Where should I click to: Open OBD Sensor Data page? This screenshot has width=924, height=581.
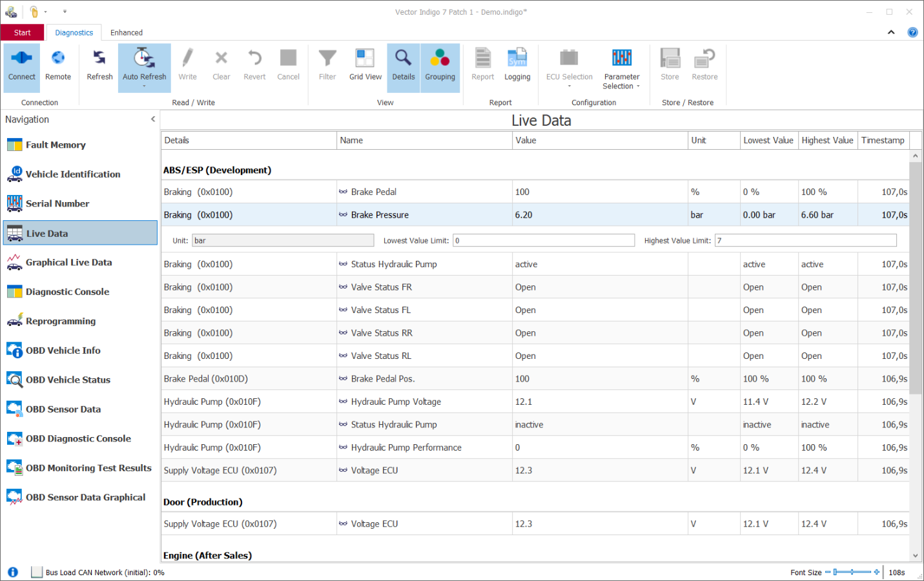[80, 409]
